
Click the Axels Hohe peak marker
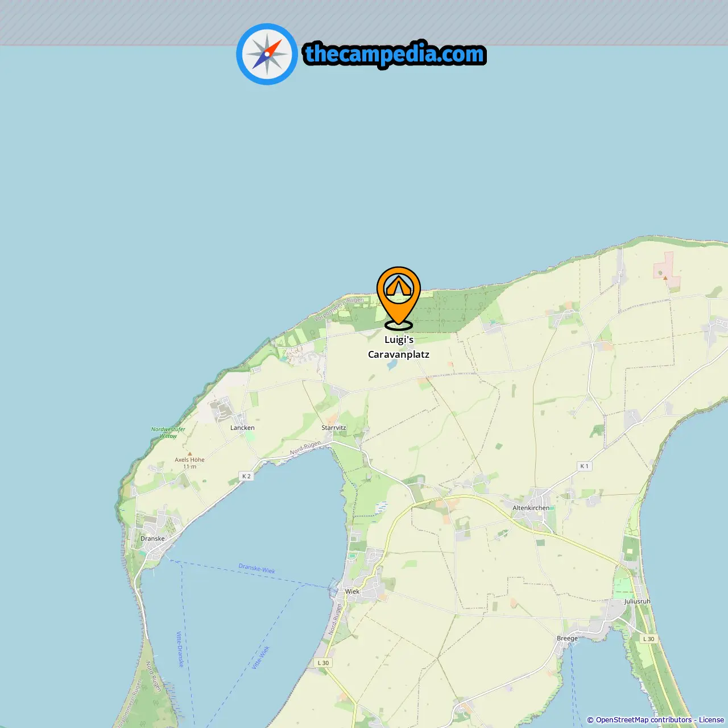(x=189, y=454)
